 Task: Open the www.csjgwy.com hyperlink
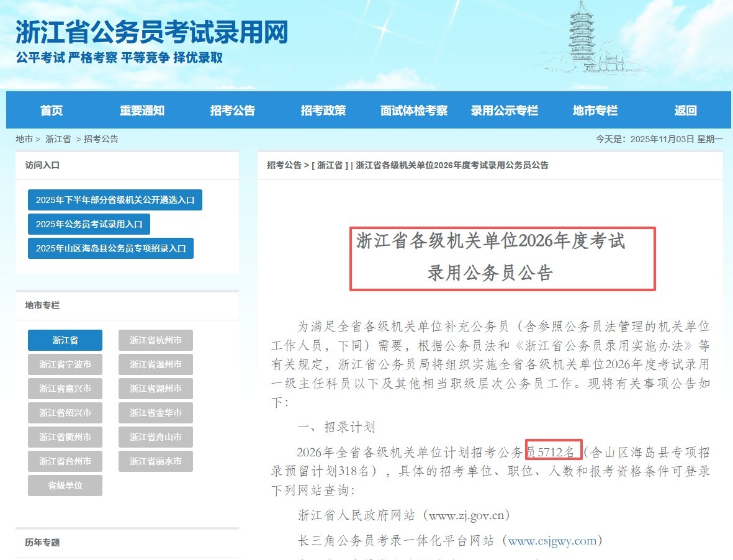point(552,541)
